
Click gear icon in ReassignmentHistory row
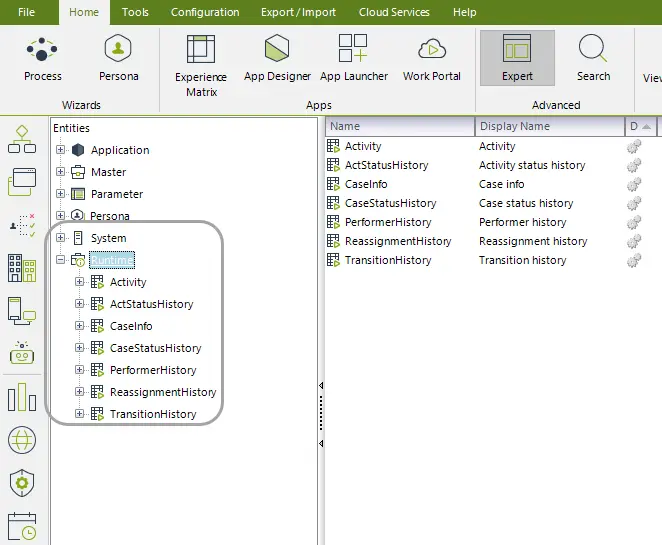tap(634, 241)
